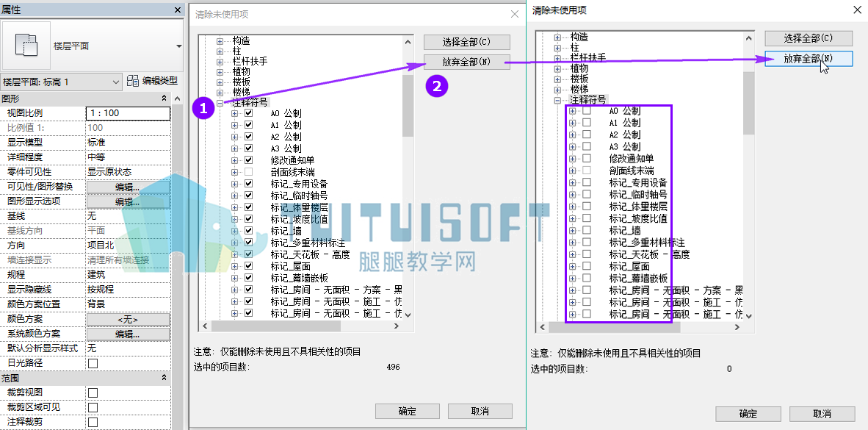Uncheck 标记_屋面 in left dialog
868x430 pixels.
(x=248, y=266)
